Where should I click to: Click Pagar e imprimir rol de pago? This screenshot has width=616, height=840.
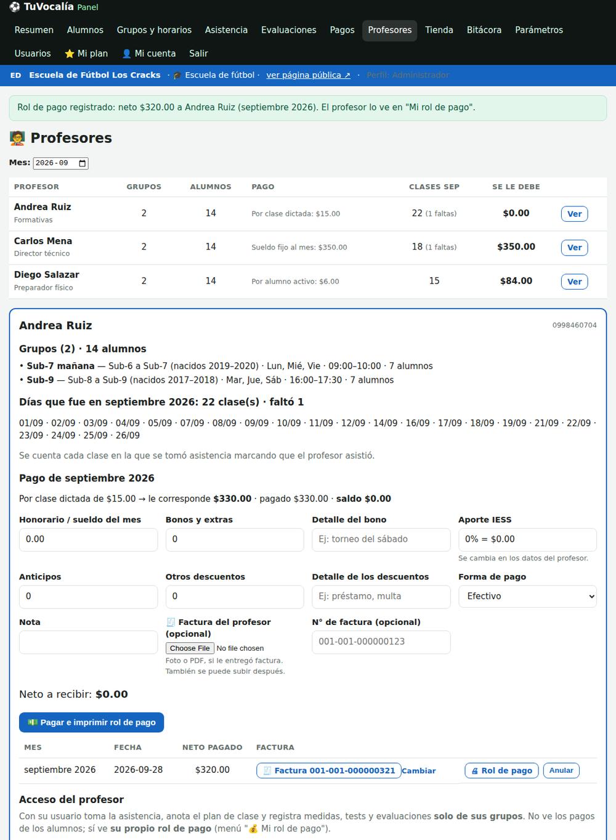91,722
